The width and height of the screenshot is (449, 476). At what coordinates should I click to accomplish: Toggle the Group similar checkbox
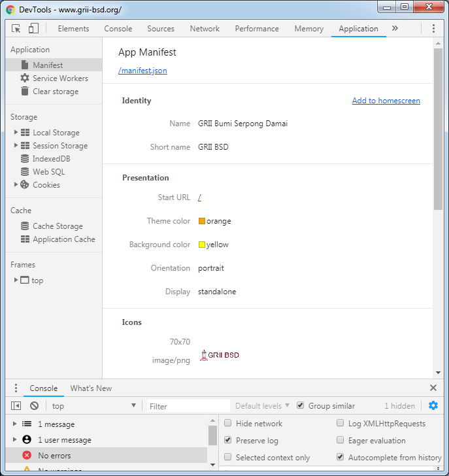pyautogui.click(x=300, y=405)
